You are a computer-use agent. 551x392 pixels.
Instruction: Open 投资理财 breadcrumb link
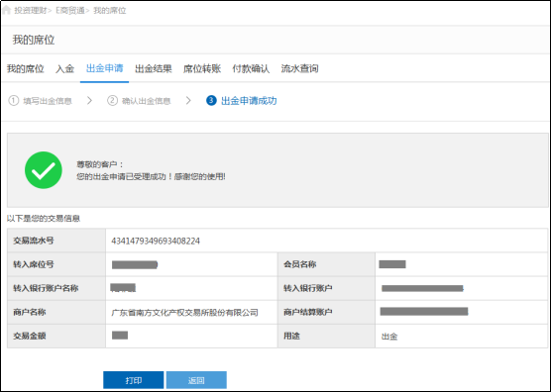30,11
